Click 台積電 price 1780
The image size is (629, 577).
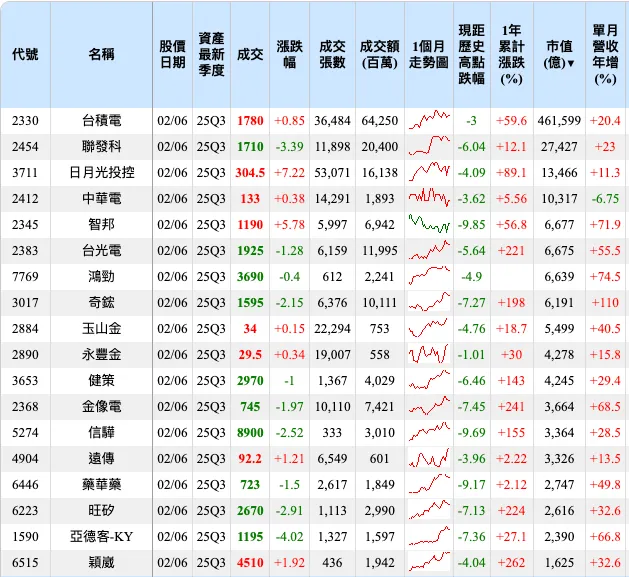pos(250,120)
